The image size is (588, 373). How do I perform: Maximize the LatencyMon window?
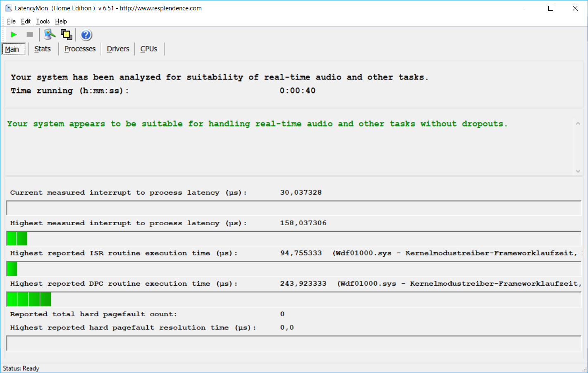click(x=551, y=8)
